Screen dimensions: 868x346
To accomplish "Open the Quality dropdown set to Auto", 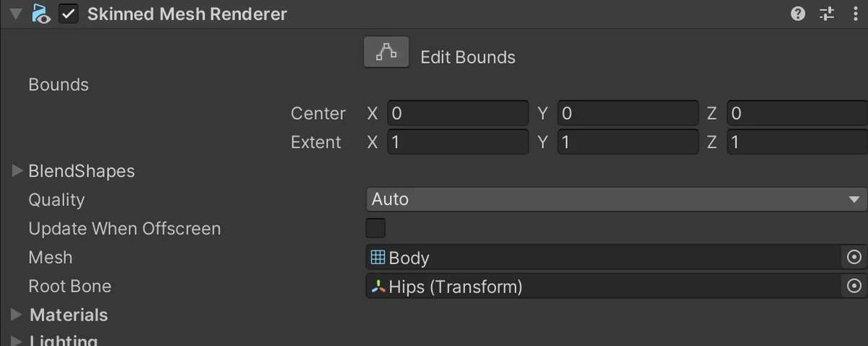I will pyautogui.click(x=616, y=199).
